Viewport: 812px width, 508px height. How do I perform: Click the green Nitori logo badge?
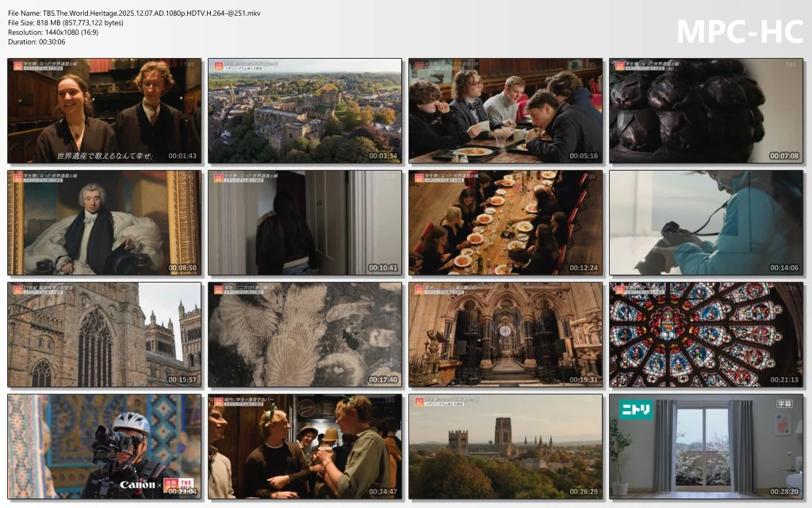[636, 410]
